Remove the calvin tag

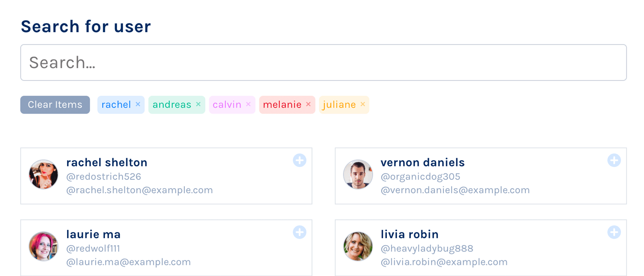(248, 104)
